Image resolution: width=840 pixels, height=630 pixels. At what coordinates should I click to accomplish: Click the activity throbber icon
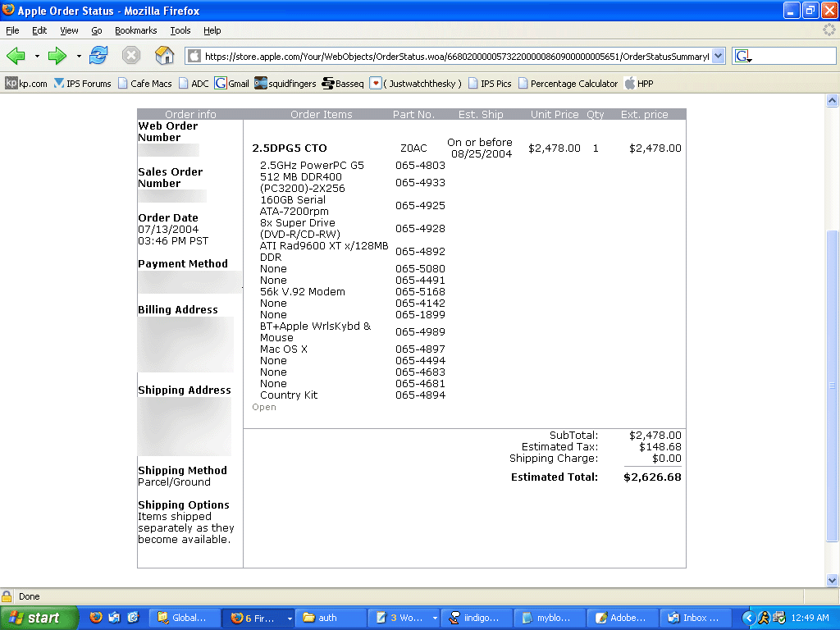(x=829, y=30)
